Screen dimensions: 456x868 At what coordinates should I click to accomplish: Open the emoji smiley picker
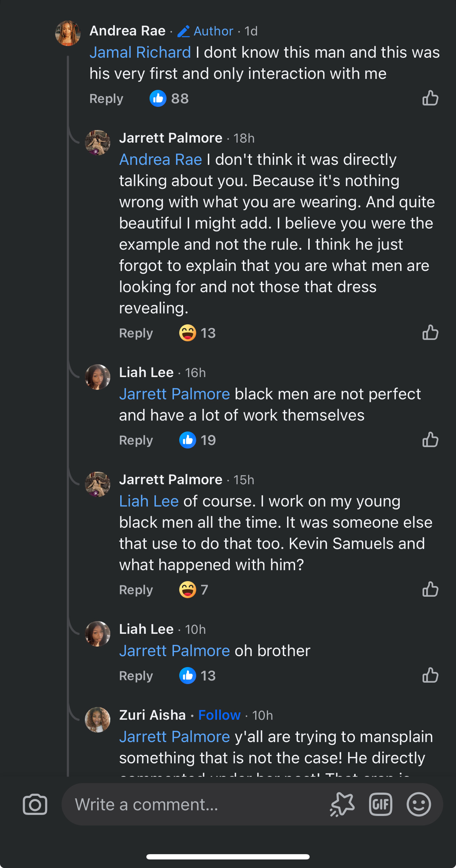[419, 805]
